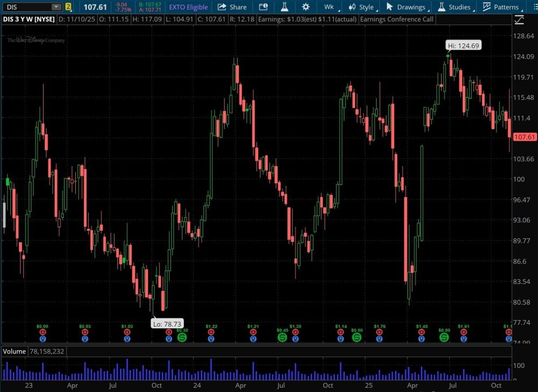
Task: Open the Style dropdown menu
Action: click(x=361, y=7)
